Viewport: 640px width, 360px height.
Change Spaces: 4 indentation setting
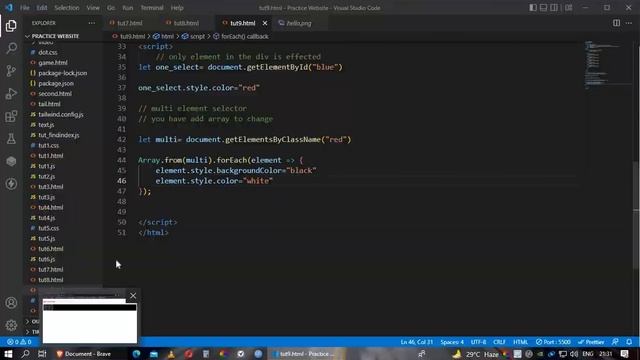point(452,342)
